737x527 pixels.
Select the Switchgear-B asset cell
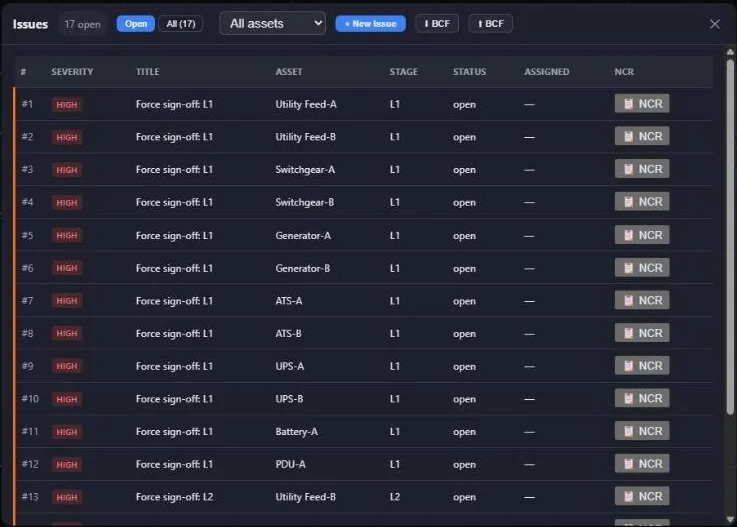point(305,203)
